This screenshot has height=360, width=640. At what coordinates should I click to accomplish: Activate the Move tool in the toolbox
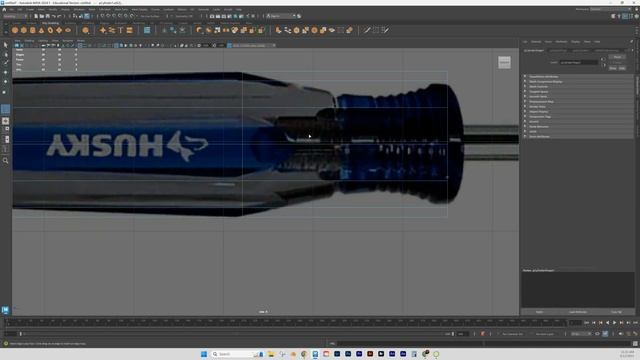tap(5, 73)
